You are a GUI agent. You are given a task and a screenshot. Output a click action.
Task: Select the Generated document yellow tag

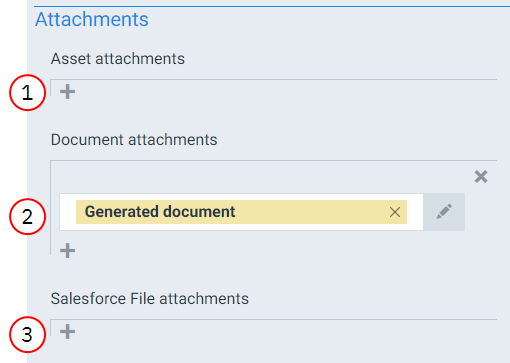point(241,212)
